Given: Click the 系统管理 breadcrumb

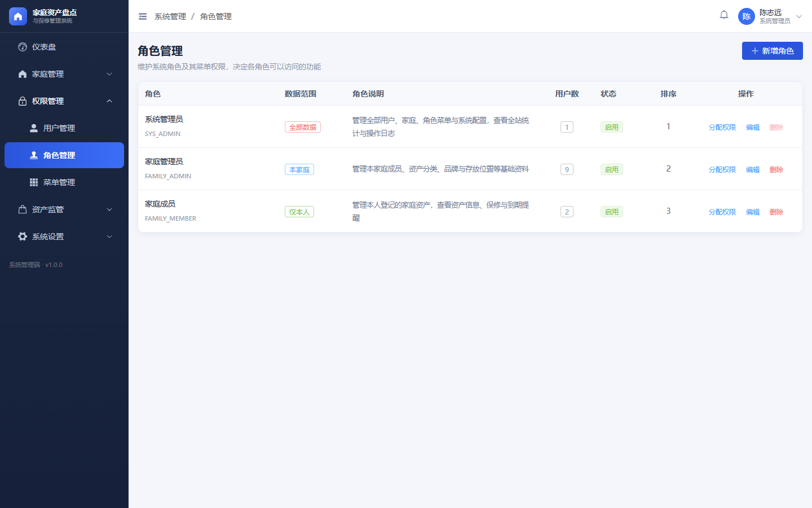Looking at the screenshot, I should pyautogui.click(x=170, y=16).
